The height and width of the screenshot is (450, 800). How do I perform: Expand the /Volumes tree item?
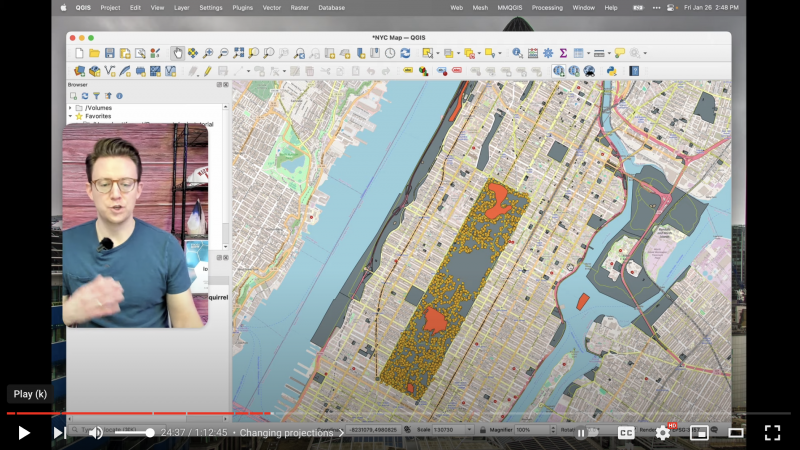coord(70,108)
